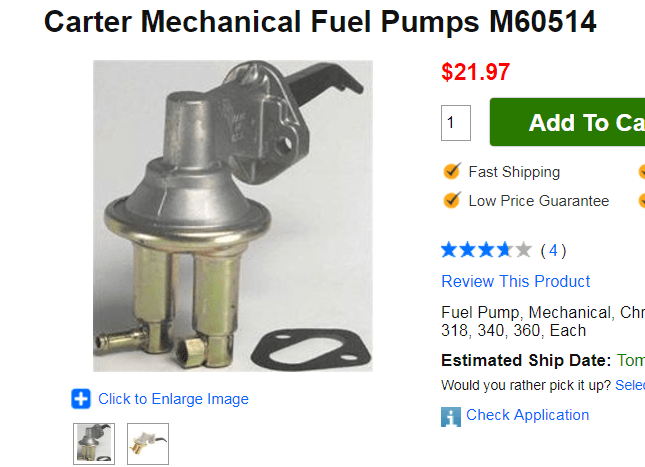Screen dimensions: 645x467
Task: Click the main fuel pump product image
Action: pos(233,216)
